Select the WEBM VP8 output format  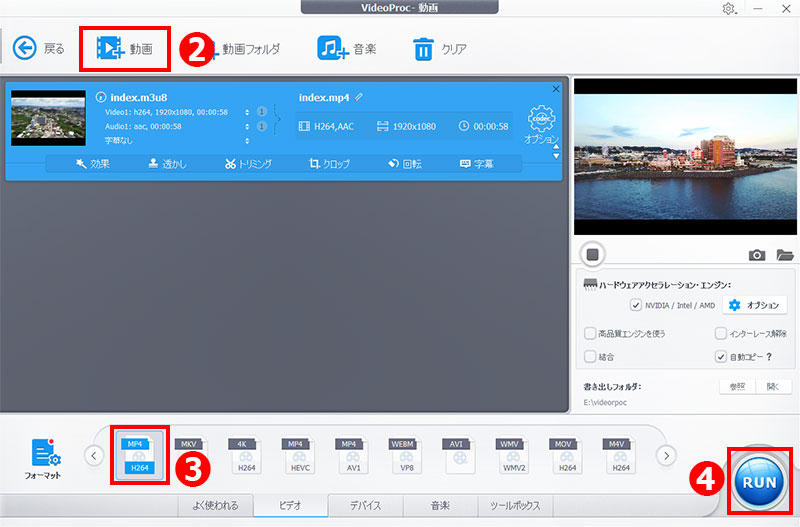tap(405, 456)
